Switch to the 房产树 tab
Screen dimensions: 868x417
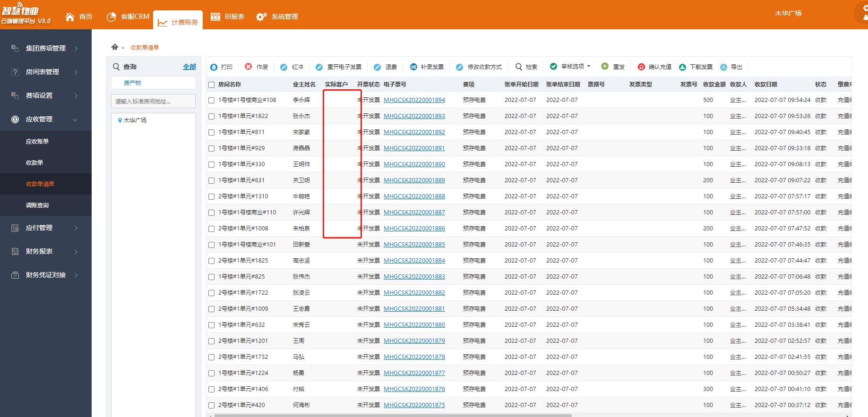coord(132,83)
